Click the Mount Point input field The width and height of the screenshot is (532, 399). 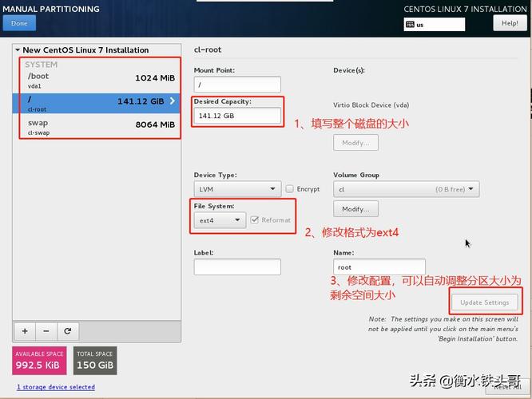pos(237,85)
